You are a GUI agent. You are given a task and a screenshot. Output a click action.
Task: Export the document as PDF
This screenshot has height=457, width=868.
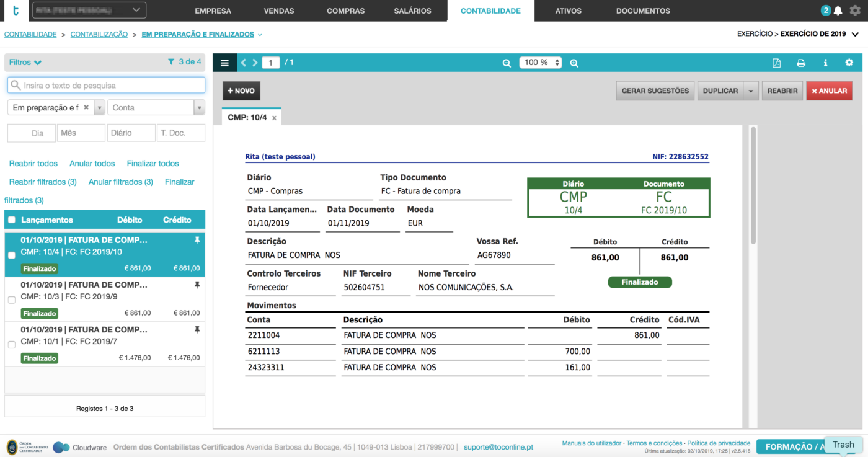pyautogui.click(x=776, y=62)
